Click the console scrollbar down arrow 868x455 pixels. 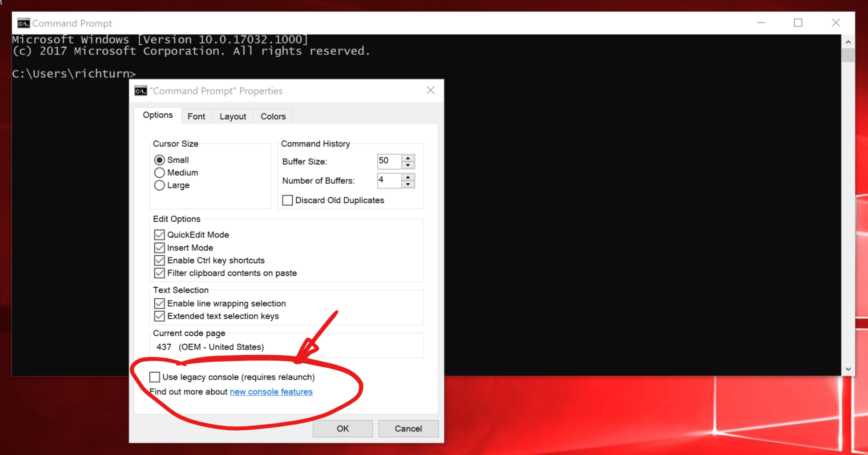click(848, 369)
